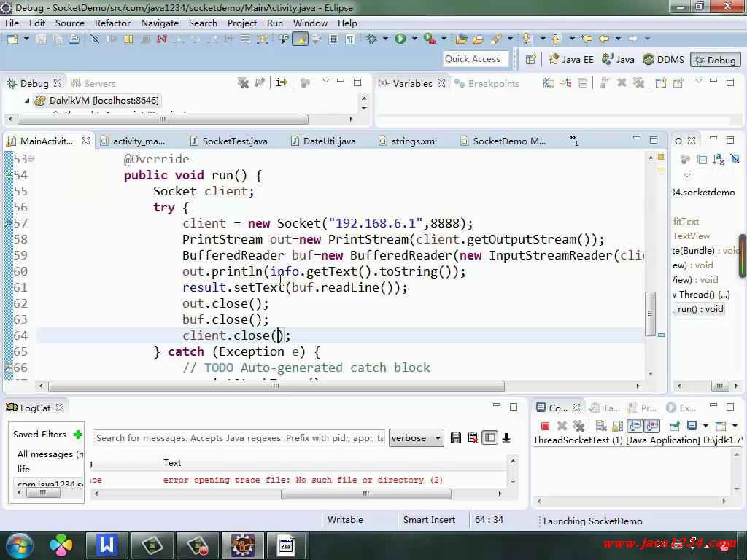Viewport: 747px width, 560px height.
Task: Toggle LogCat Scroll Lock arrow icon
Action: (506, 438)
